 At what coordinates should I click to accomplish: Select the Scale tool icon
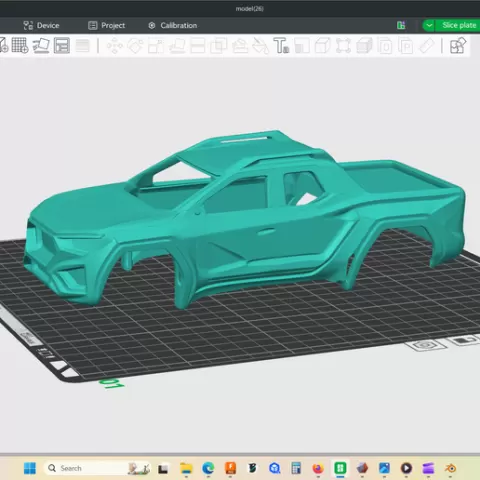156,46
